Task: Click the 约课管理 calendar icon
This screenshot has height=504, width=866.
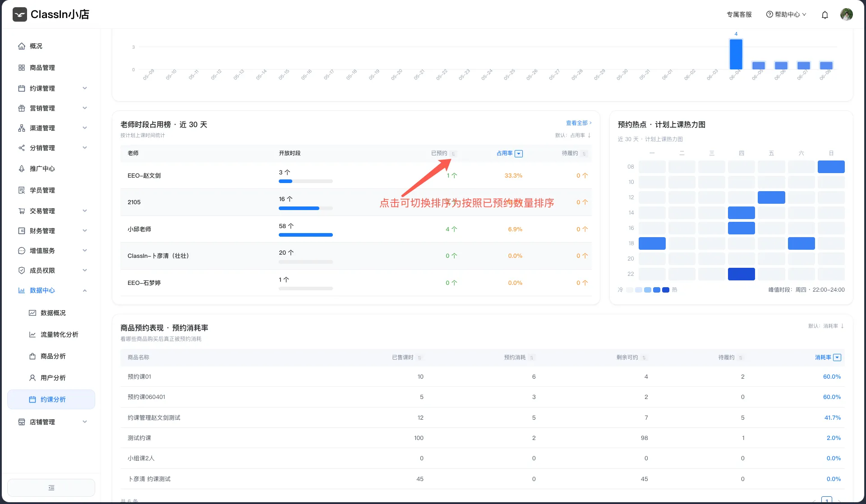Action: point(21,88)
